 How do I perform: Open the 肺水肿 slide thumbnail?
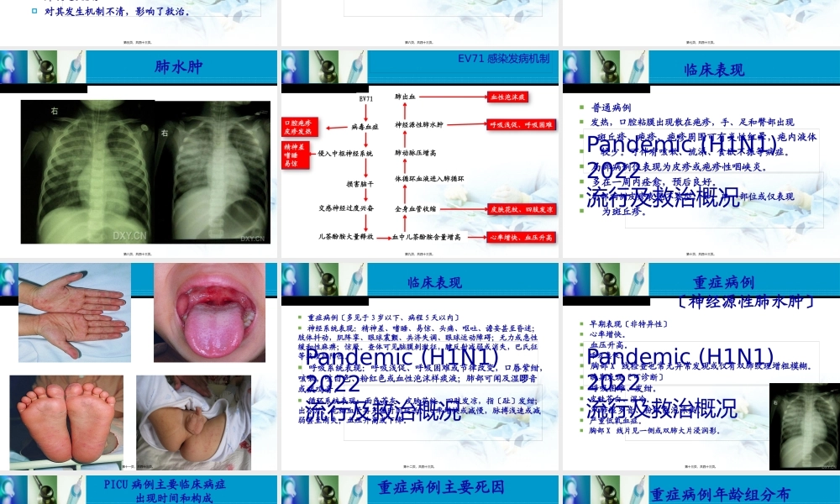(139, 155)
